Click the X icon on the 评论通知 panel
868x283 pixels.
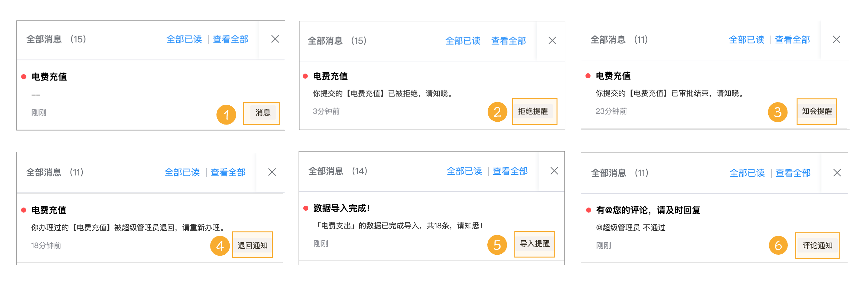(x=836, y=173)
